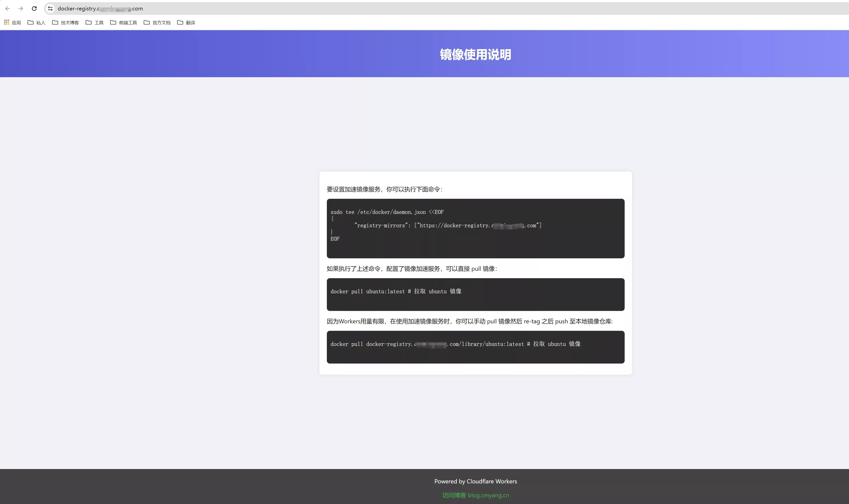The width and height of the screenshot is (849, 504).
Task: Expand the 前端工具 bookmark folder
Action: click(x=124, y=22)
